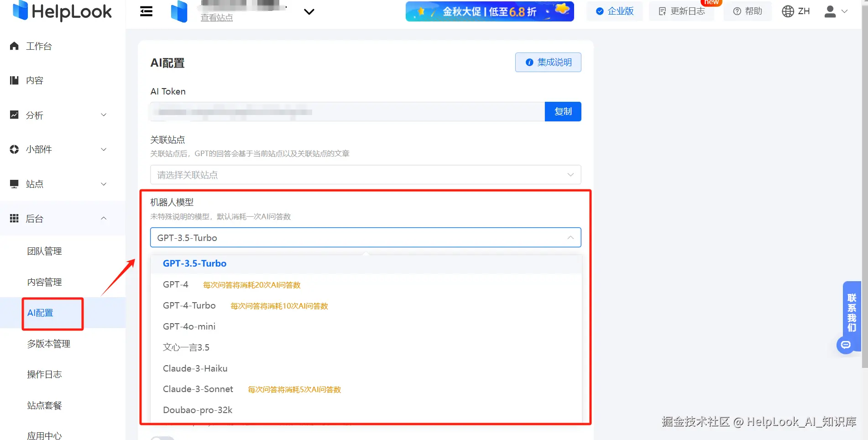Click the blue site logo icon
The image size is (868, 440).
coord(179,12)
